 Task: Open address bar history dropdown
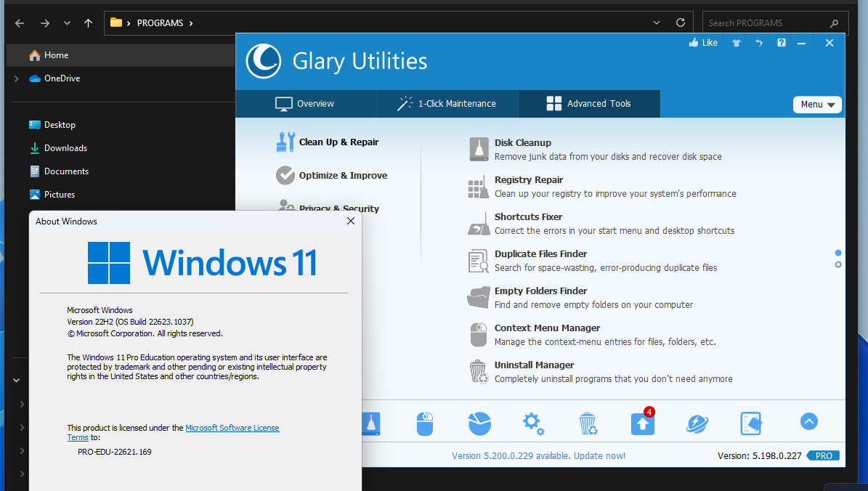click(x=657, y=23)
